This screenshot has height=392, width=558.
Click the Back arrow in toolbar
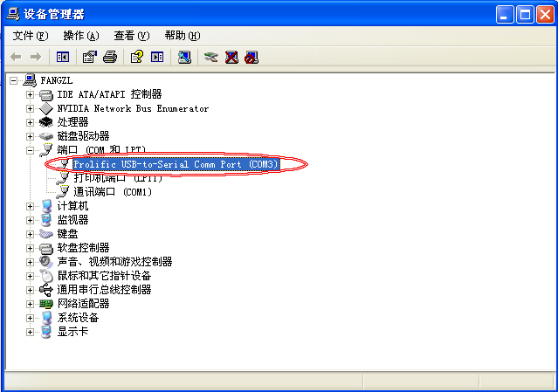click(x=16, y=57)
